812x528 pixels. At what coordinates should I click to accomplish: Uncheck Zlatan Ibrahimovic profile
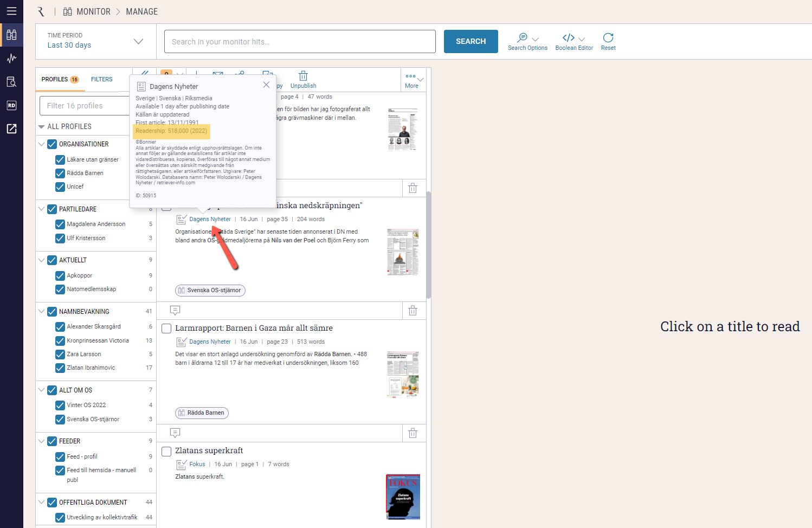coord(60,368)
